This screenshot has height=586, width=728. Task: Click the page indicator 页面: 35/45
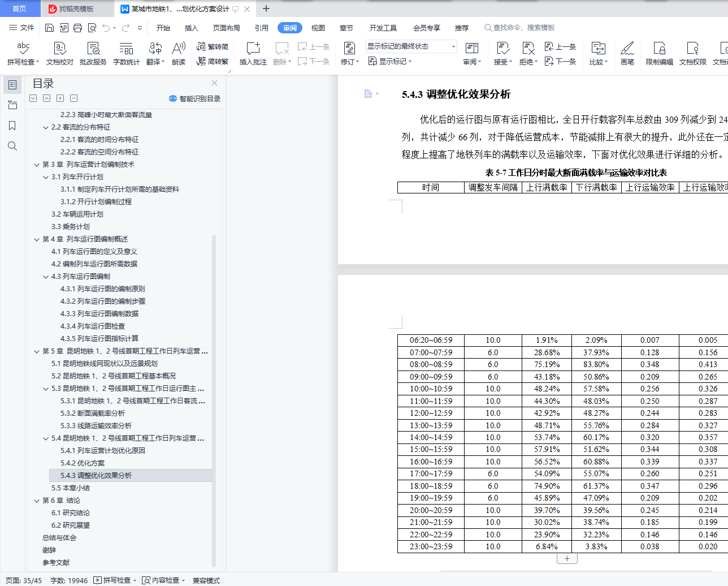(24, 580)
